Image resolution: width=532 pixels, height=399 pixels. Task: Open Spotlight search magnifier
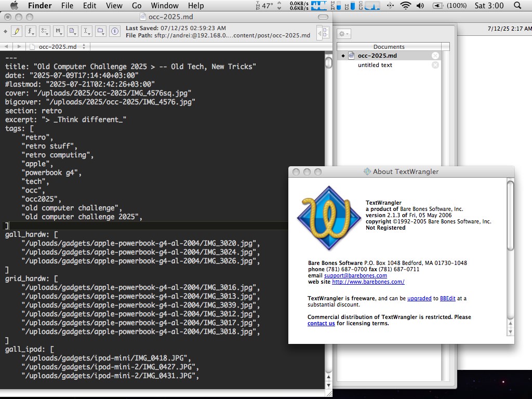click(x=517, y=5)
